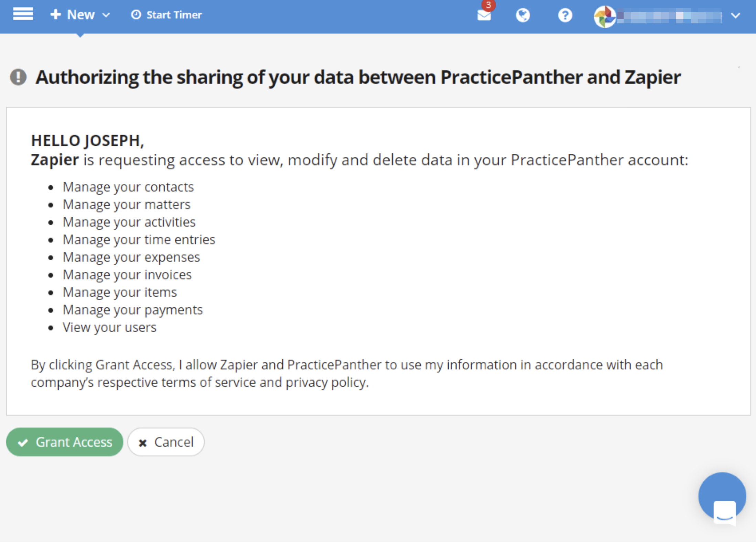Viewport: 756px width, 542px height.
Task: Click the "Manage your contacts" list item
Action: click(128, 187)
